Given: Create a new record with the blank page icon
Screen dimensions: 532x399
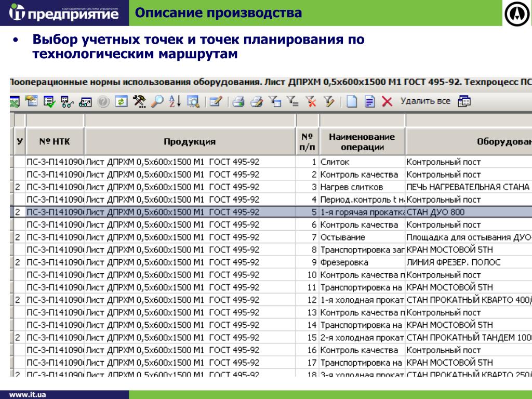Looking at the screenshot, I should pyautogui.click(x=352, y=102).
